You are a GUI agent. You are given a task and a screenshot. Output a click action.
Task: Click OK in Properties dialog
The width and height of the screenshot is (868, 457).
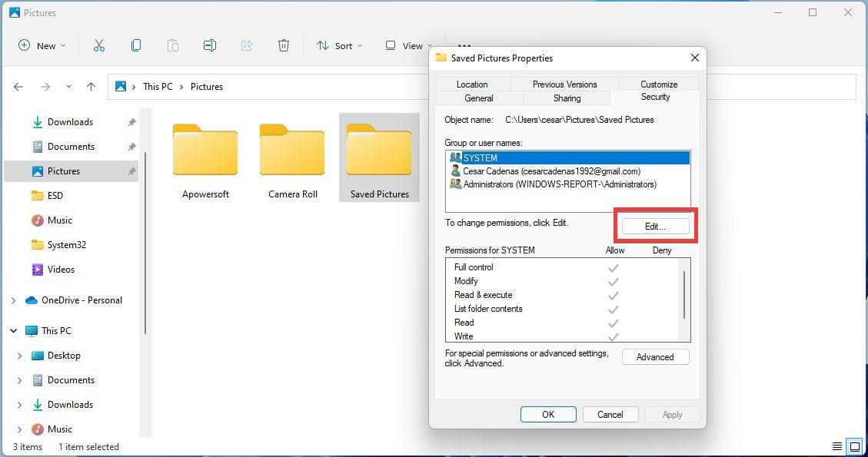(548, 415)
